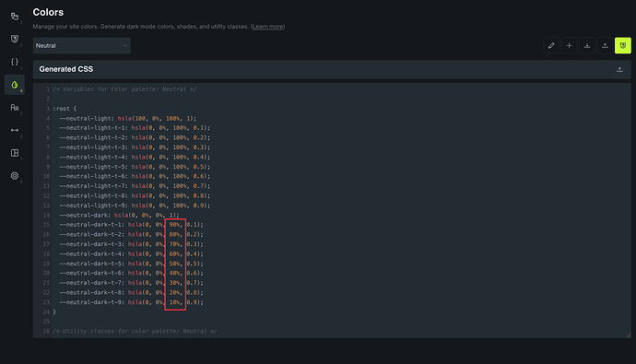The width and height of the screenshot is (636, 364).
Task: Click the 'Variables for color palette: Neutral' comment
Action: (x=124, y=89)
